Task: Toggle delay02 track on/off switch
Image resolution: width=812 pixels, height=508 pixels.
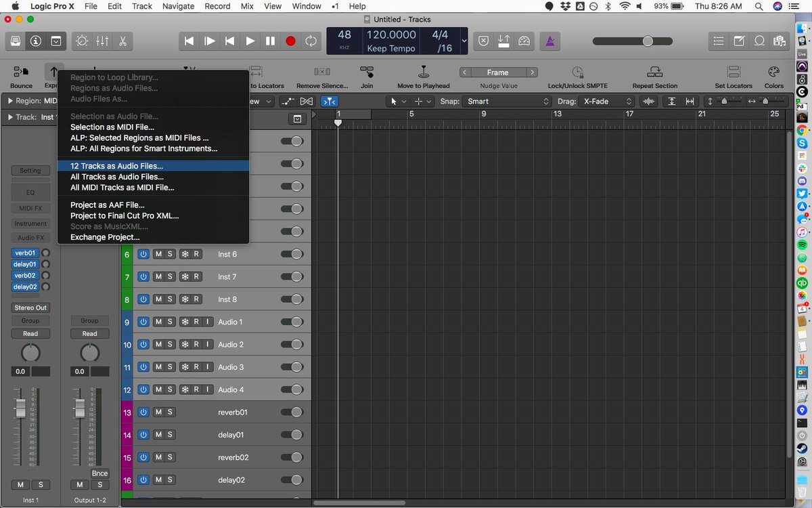Action: point(292,480)
